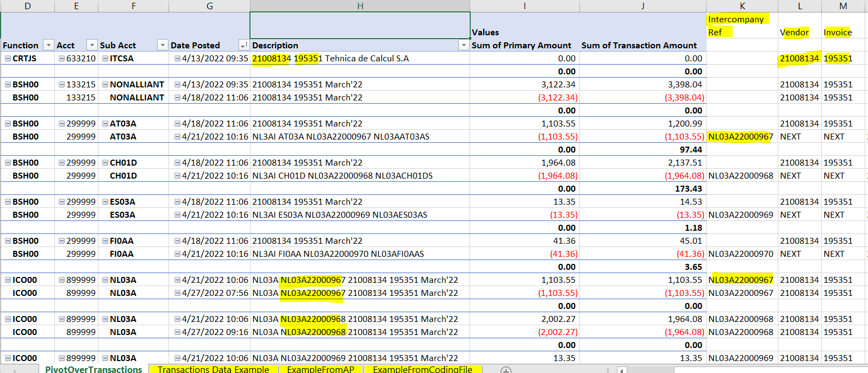Collapse the ITCSA sub account group
868x373 pixels.
pyautogui.click(x=105, y=59)
